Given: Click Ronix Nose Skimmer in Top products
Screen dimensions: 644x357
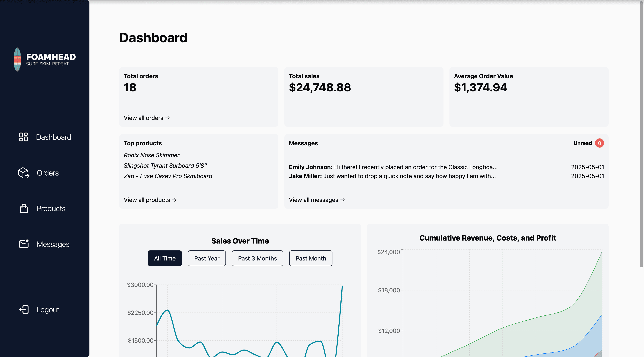Looking at the screenshot, I should click(151, 155).
